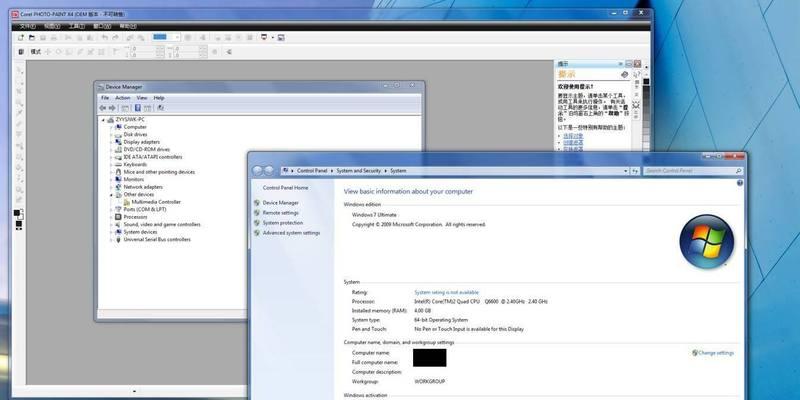Open the View menu in Device Manager

pos(142,97)
